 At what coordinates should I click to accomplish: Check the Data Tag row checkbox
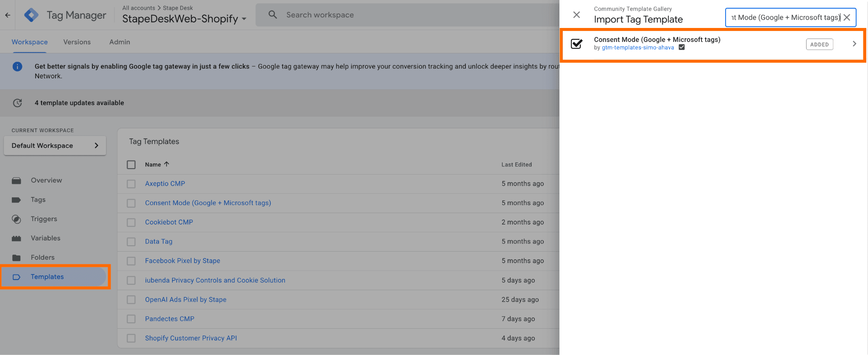[x=131, y=242]
